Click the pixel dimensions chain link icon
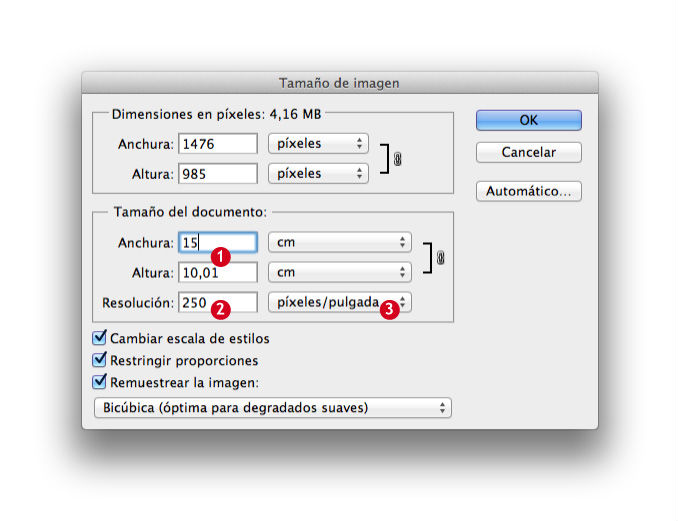The image size is (678, 521). point(397,159)
